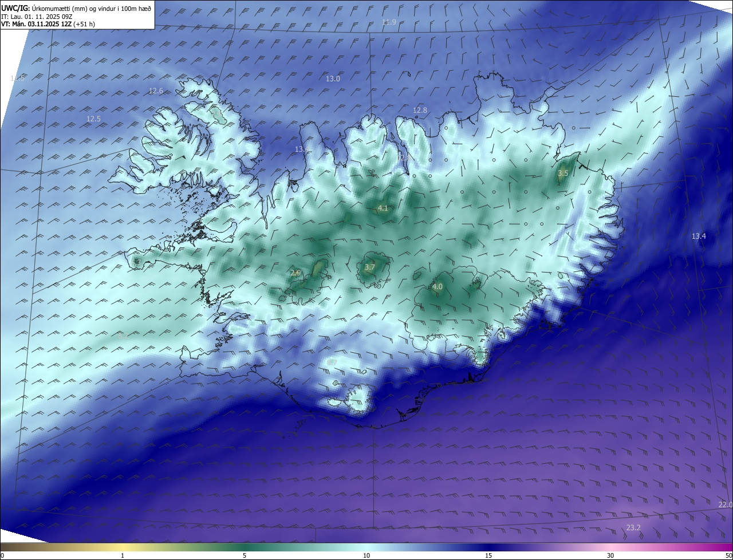Click the 10 tick on the color scale
733x560 pixels.
(x=366, y=555)
